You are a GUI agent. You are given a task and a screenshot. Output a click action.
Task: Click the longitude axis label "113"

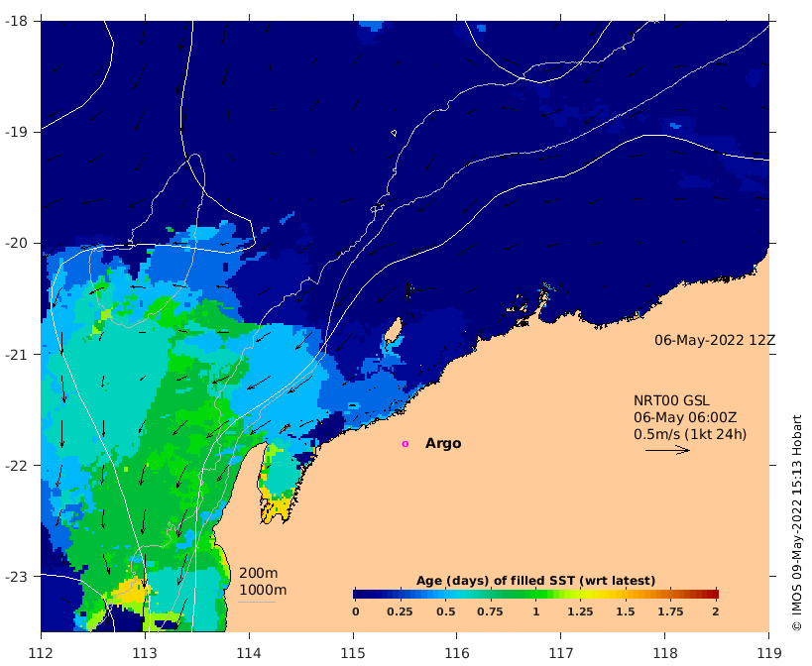[145, 653]
